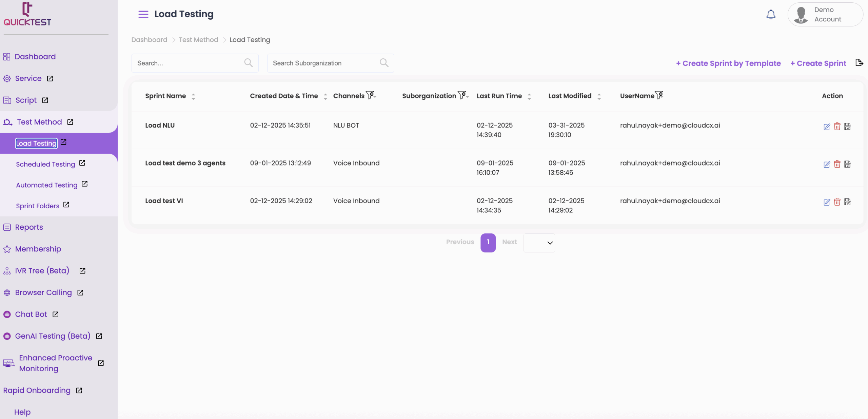Open the Reports sidebar item
868x419 pixels.
tap(29, 227)
